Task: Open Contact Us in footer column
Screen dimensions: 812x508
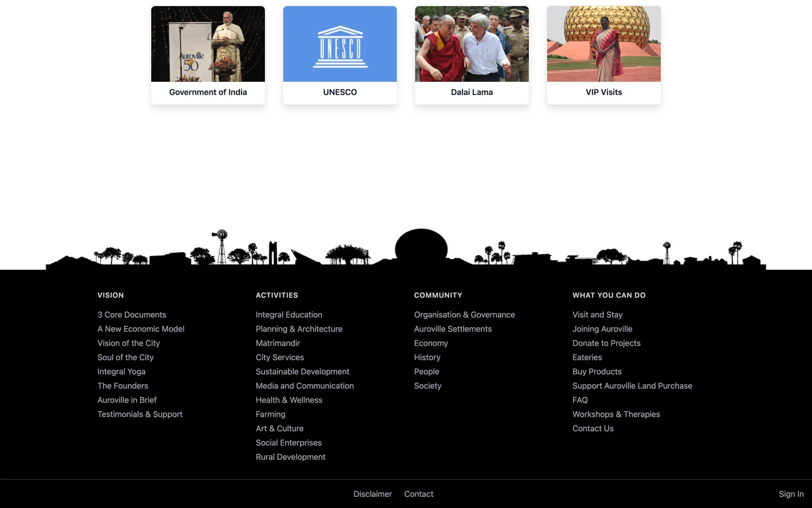Action: pos(593,428)
